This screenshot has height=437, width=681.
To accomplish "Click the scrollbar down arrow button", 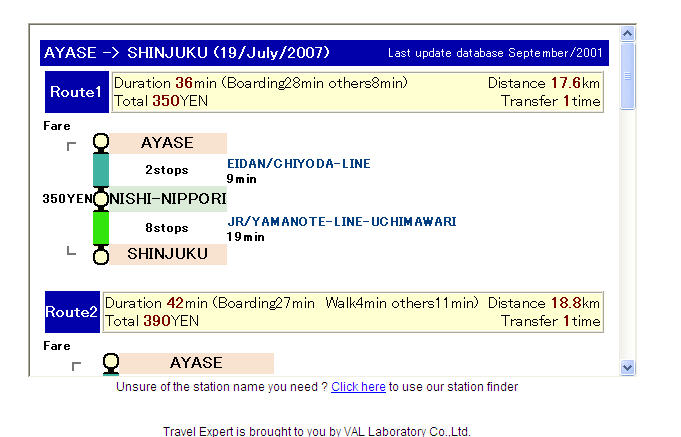I will point(628,367).
